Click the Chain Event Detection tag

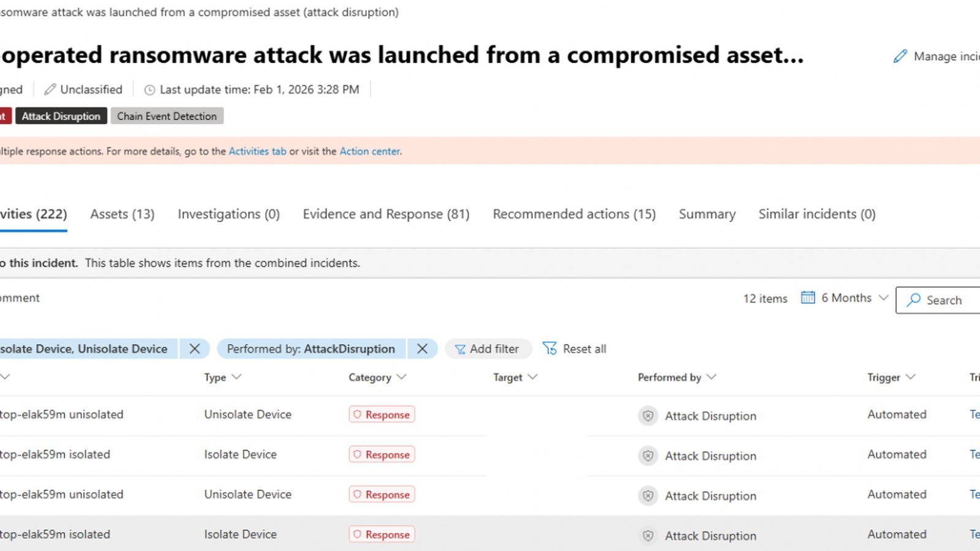point(167,116)
